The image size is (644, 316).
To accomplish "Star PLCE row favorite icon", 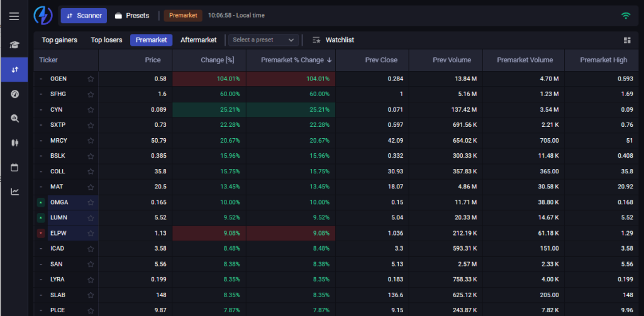I will tap(91, 310).
